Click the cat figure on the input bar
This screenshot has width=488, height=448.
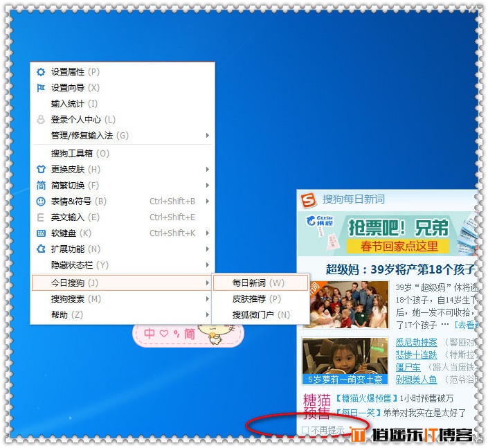[x=217, y=333]
